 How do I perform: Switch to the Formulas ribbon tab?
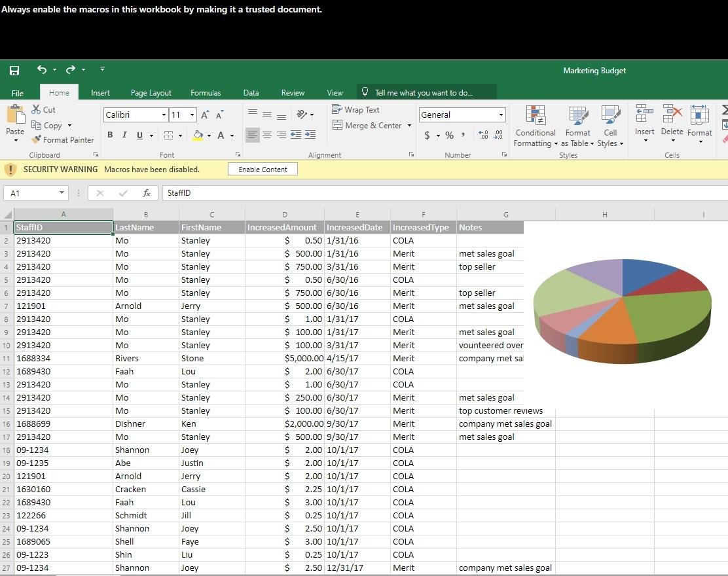[206, 92]
